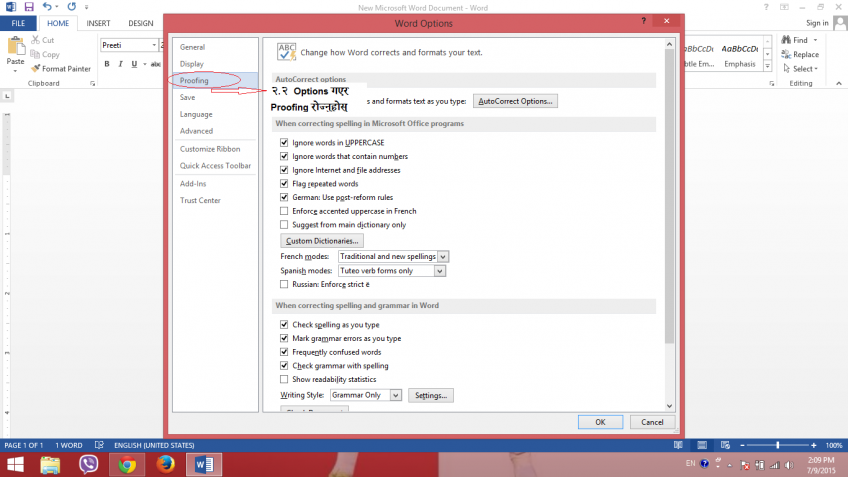Toggle Check spelling as you type

pos(284,324)
